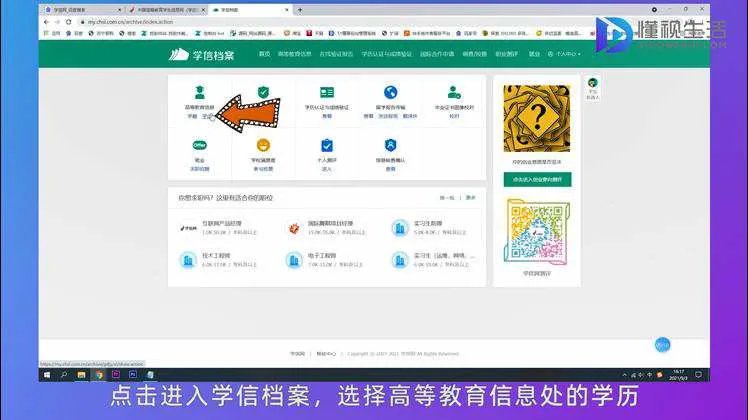
Task: Switch to the second browser tab
Action: click(x=166, y=10)
